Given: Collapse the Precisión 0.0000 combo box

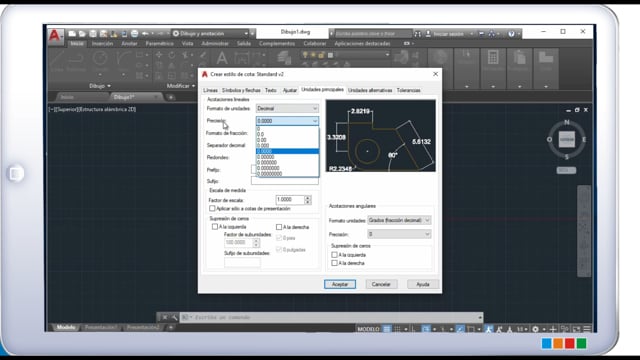Looking at the screenshot, I should coord(287,121).
